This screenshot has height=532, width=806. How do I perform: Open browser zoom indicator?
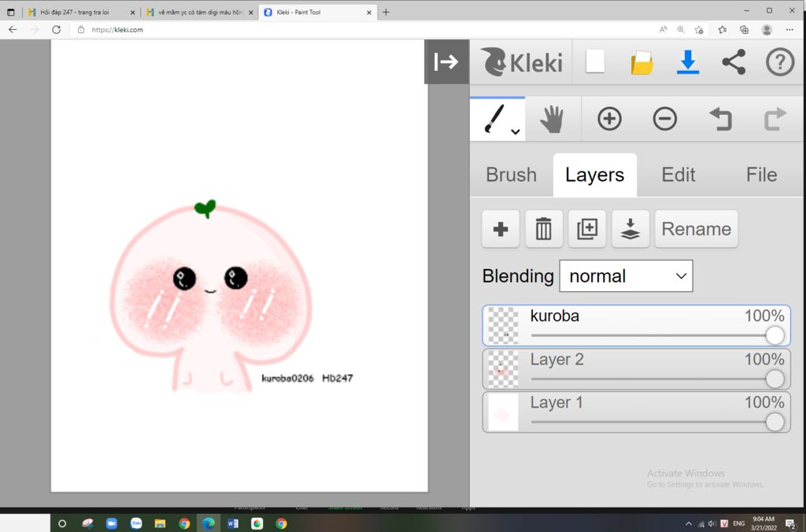(x=681, y=30)
